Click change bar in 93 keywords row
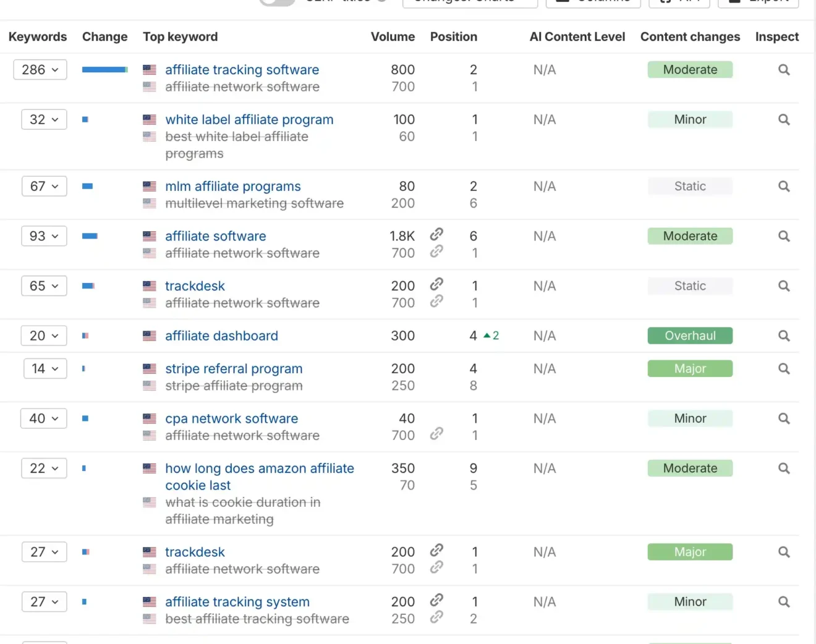This screenshot has width=816, height=644. (90, 236)
